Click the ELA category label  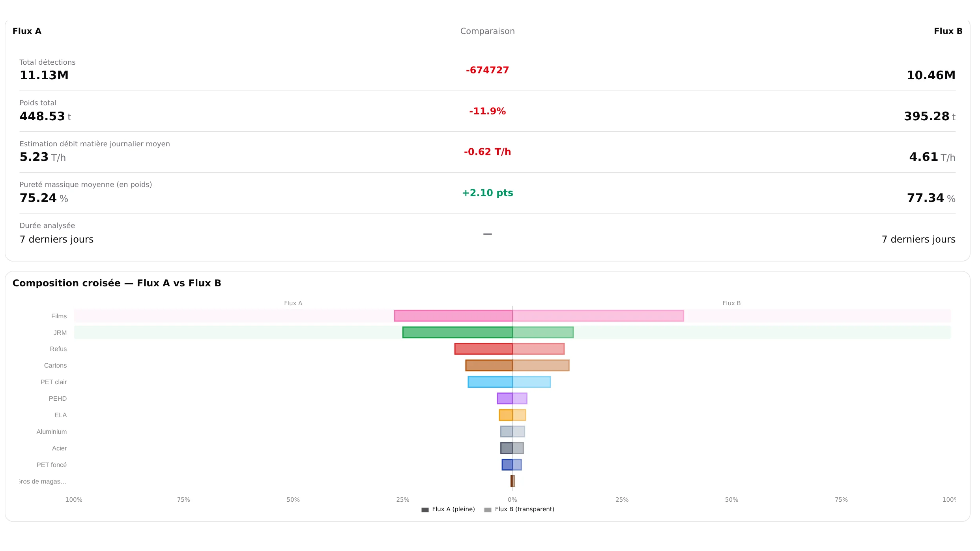click(x=60, y=415)
